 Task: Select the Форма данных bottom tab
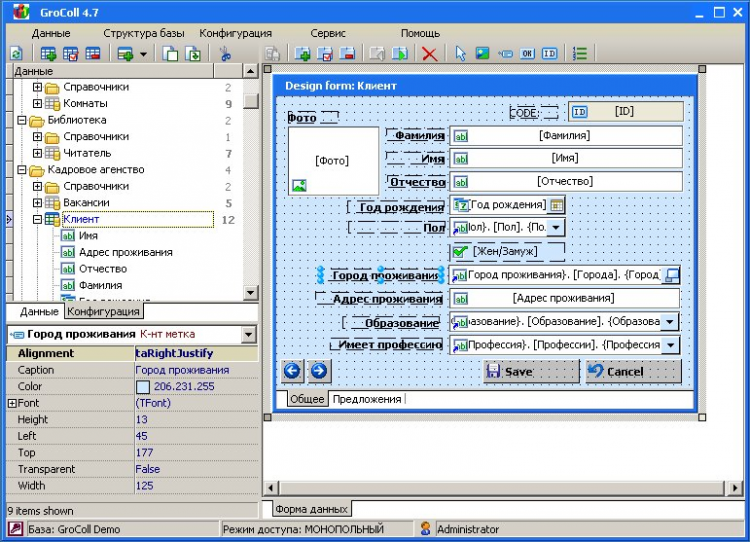tap(311, 509)
